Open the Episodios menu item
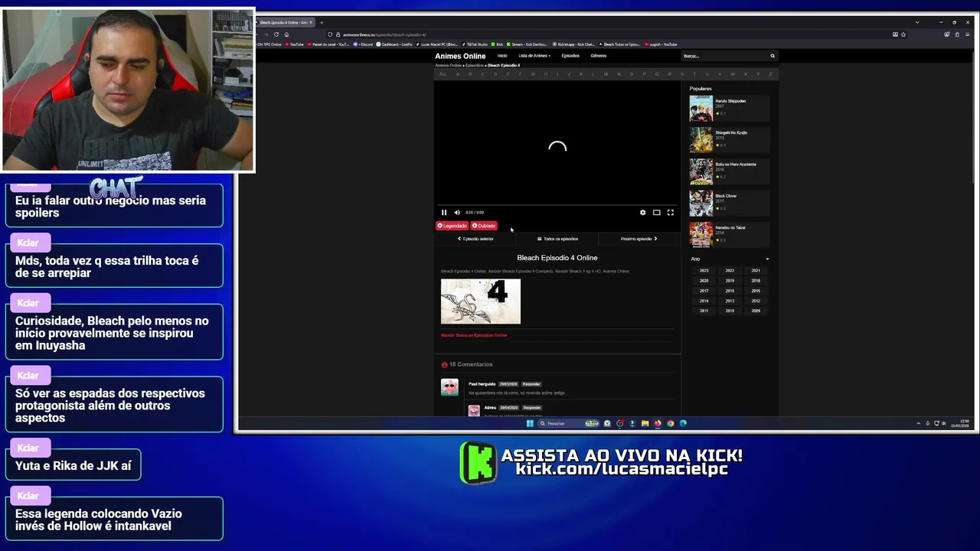The height and width of the screenshot is (551, 980). coord(570,56)
